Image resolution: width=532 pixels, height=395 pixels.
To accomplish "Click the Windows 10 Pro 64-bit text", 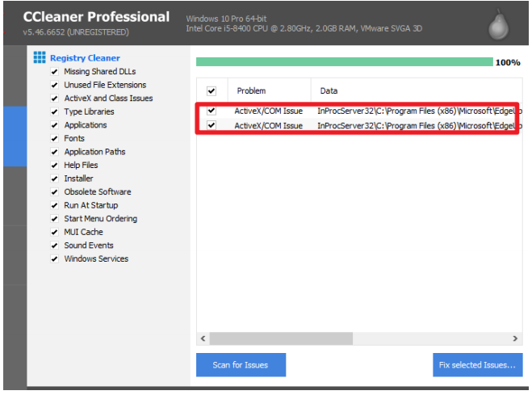I will coord(226,19).
